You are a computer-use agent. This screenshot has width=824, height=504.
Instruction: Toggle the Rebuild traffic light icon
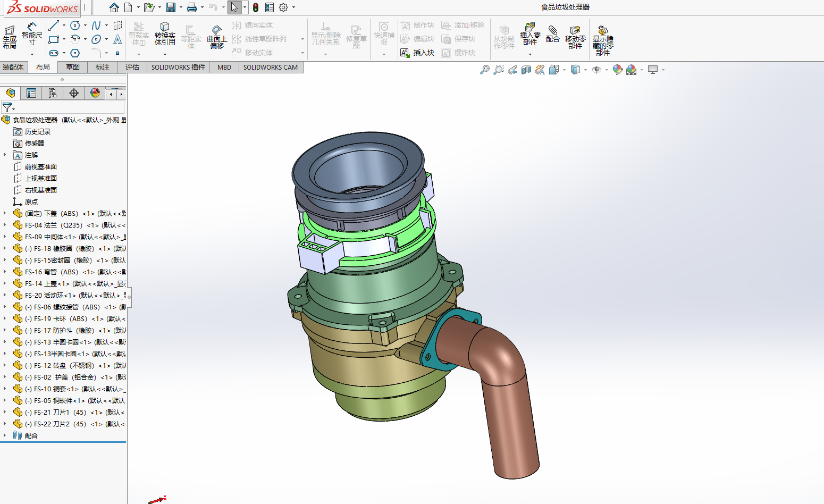click(x=256, y=7)
